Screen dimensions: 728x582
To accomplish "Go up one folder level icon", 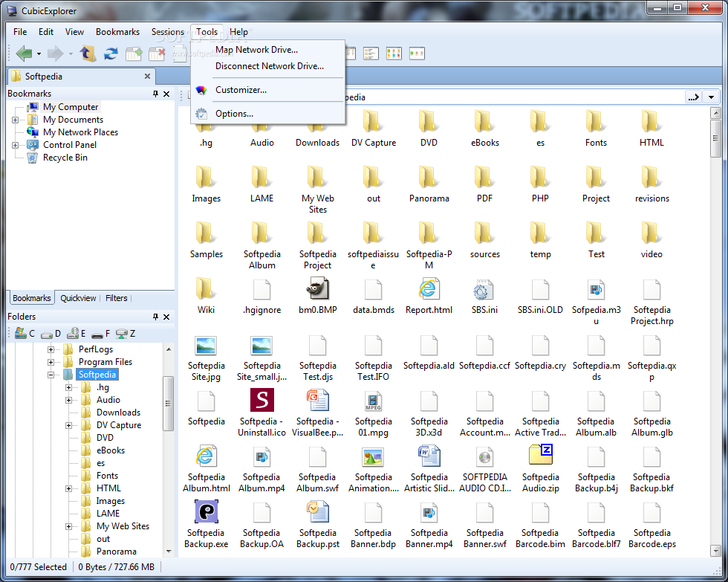I will click(88, 54).
